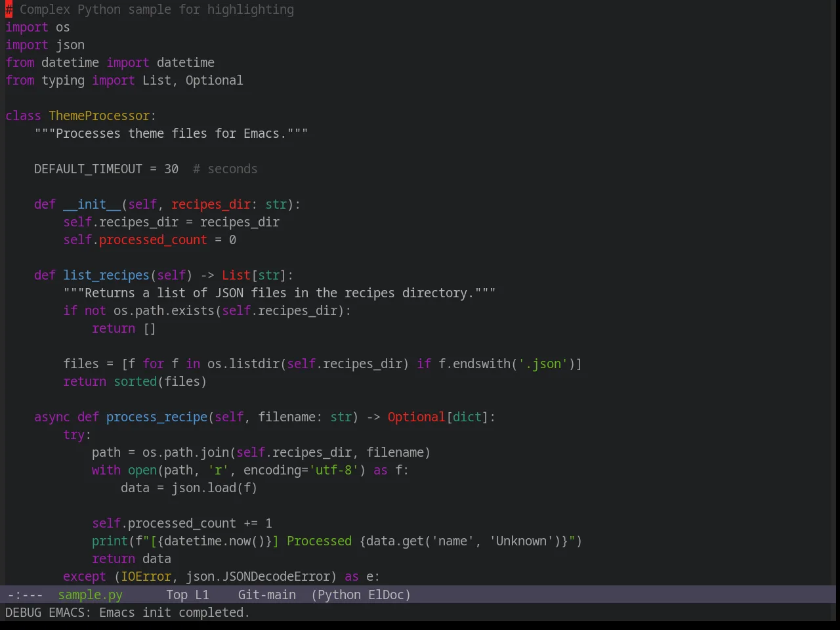This screenshot has width=840, height=630.
Task: Click the 'utf-8' string literal
Action: [334, 470]
